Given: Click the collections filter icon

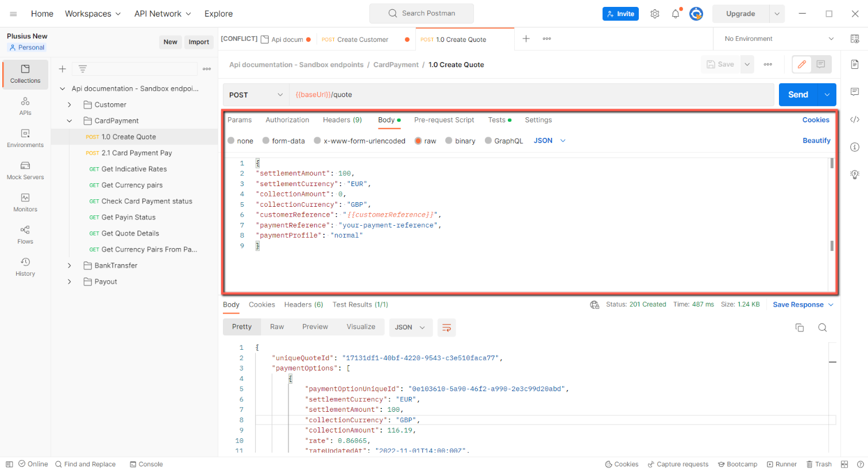Looking at the screenshot, I should [83, 69].
